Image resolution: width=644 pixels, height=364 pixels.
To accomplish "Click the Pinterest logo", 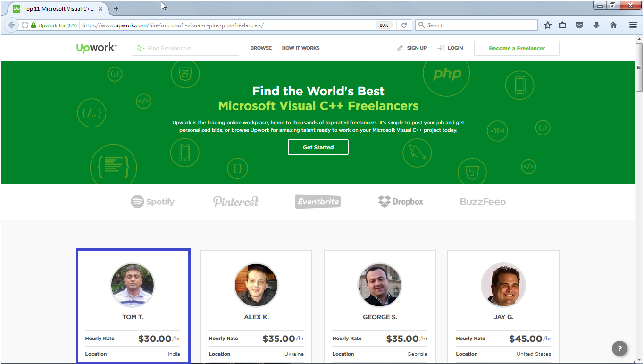I will click(236, 202).
